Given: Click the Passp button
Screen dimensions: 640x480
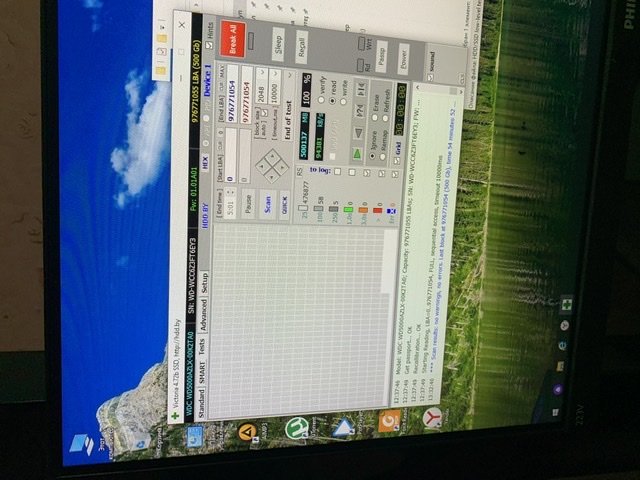Looking at the screenshot, I should click(x=381, y=57).
